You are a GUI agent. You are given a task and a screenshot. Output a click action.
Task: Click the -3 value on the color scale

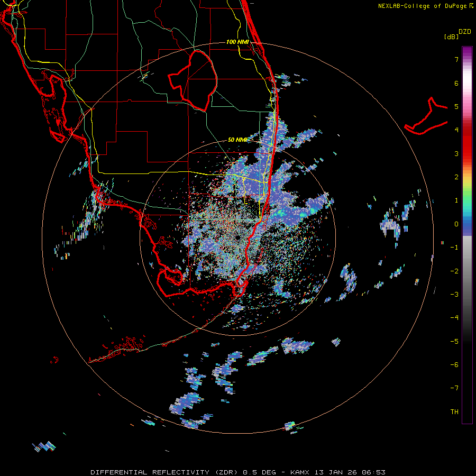tap(454, 295)
